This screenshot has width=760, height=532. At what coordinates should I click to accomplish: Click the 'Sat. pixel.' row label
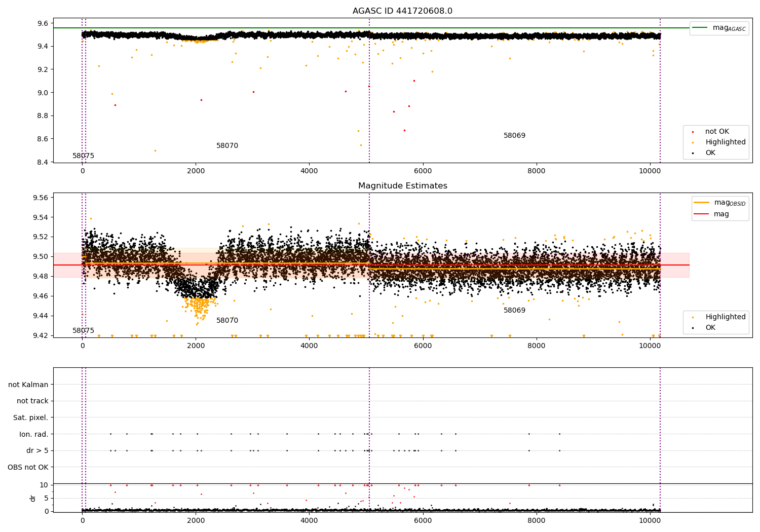click(x=30, y=418)
